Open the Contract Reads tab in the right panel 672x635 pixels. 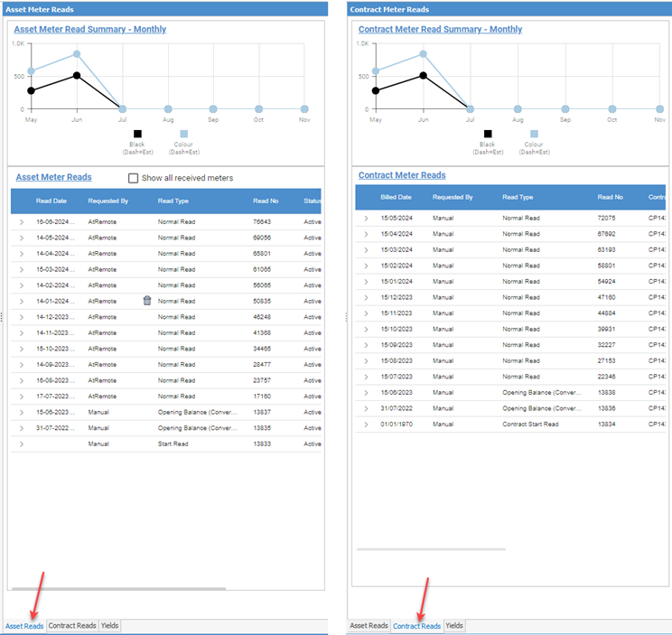[416, 626]
